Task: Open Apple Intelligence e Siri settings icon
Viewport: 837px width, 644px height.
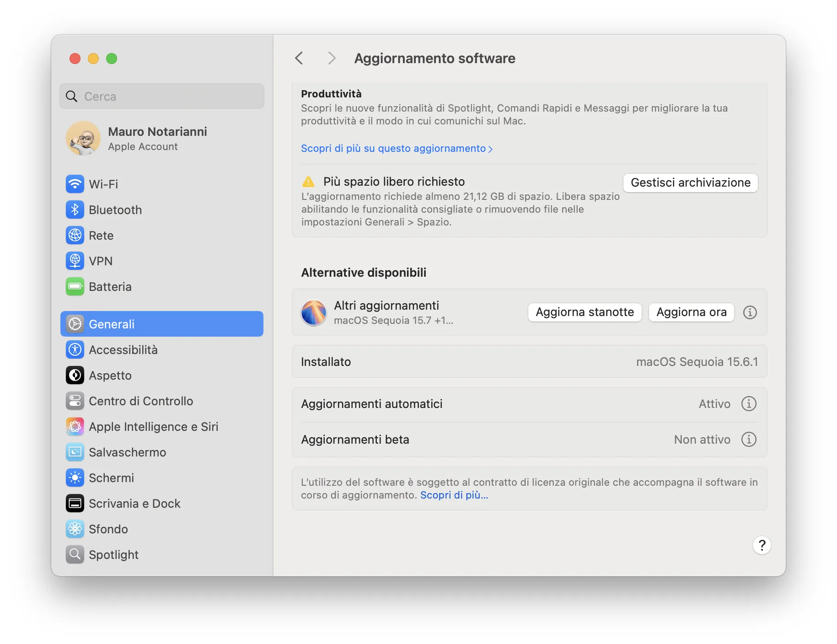Action: (75, 426)
